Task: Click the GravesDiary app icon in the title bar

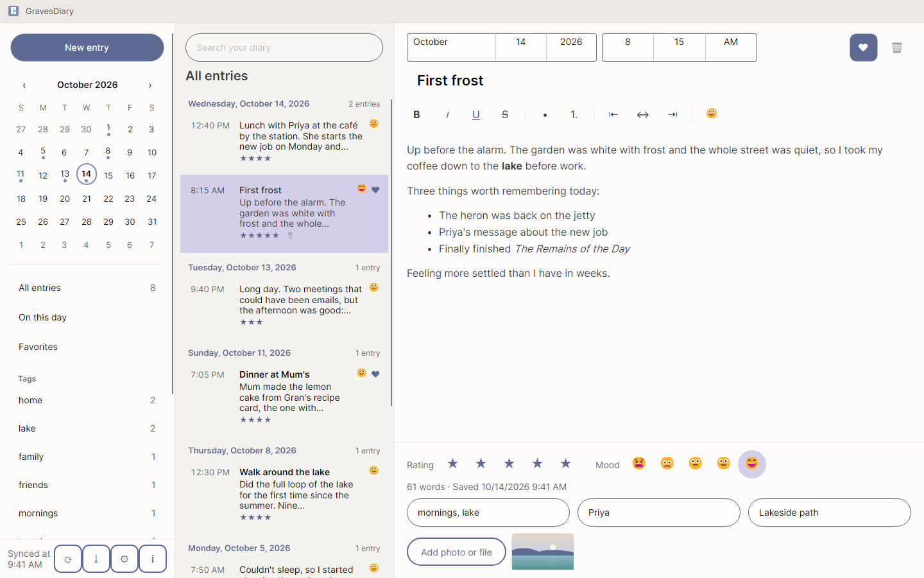Action: [13, 11]
